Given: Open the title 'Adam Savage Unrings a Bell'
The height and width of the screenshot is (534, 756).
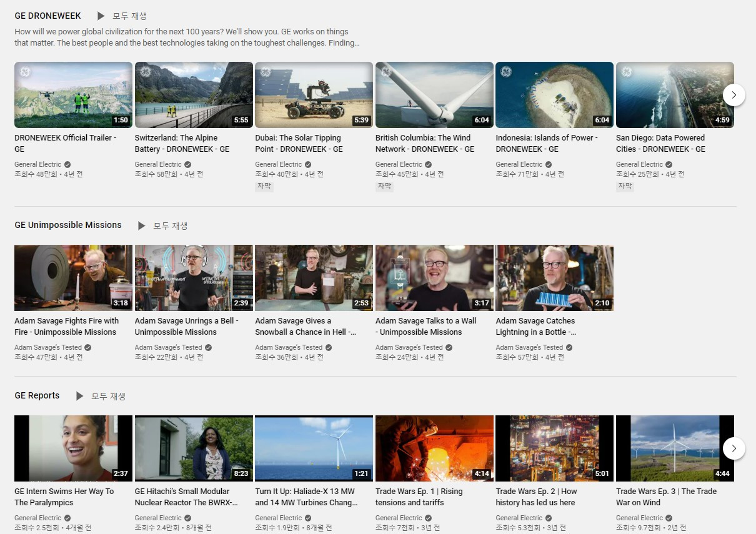Looking at the screenshot, I should click(187, 327).
